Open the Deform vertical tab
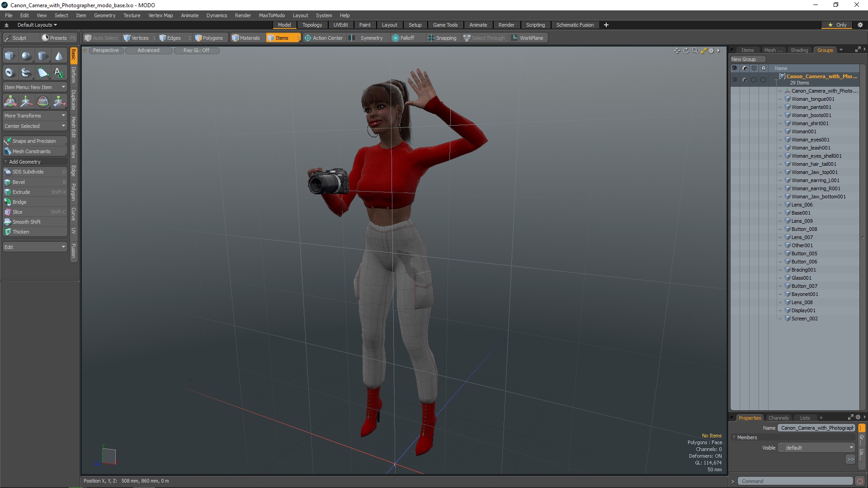Viewport: 868px width, 488px height. tap(74, 75)
